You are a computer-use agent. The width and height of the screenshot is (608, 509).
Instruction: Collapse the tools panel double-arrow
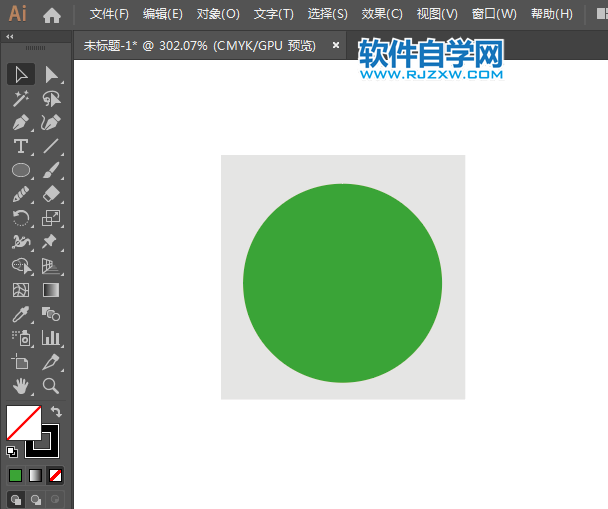click(10, 36)
